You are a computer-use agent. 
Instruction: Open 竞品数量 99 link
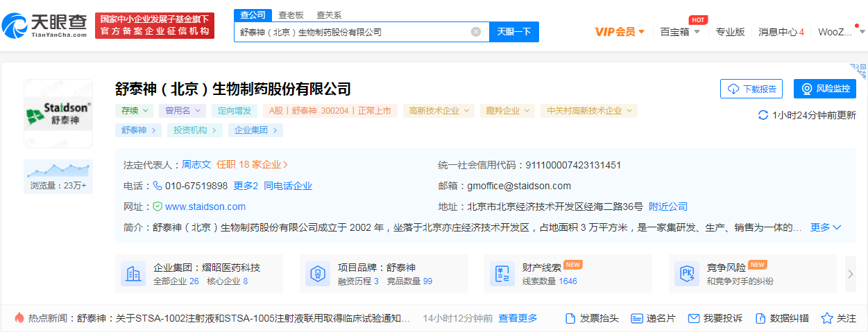(x=409, y=281)
